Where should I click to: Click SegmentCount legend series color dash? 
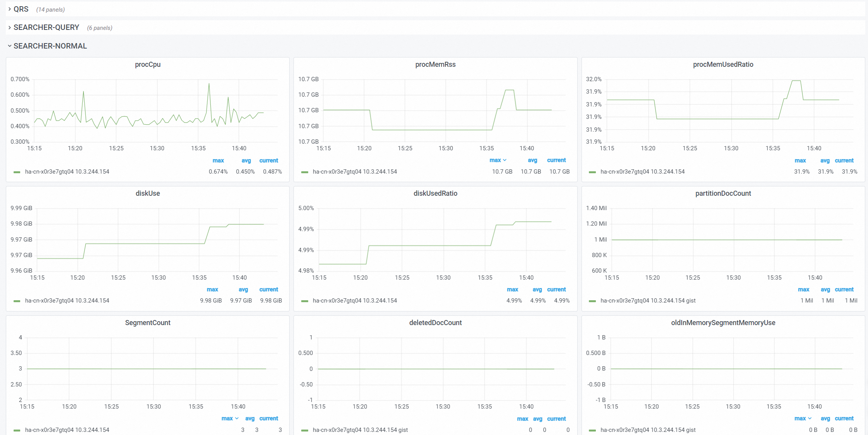[x=17, y=430]
